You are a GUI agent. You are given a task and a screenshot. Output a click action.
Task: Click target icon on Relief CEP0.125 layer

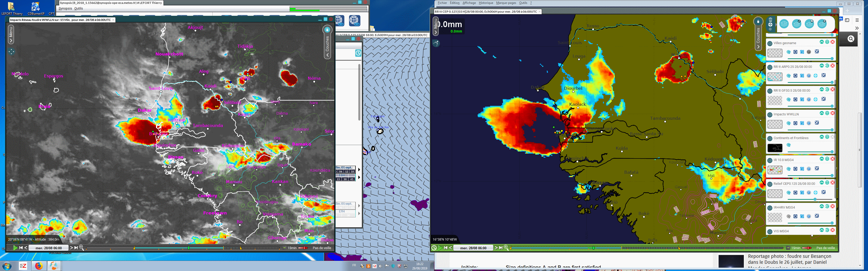click(816, 193)
